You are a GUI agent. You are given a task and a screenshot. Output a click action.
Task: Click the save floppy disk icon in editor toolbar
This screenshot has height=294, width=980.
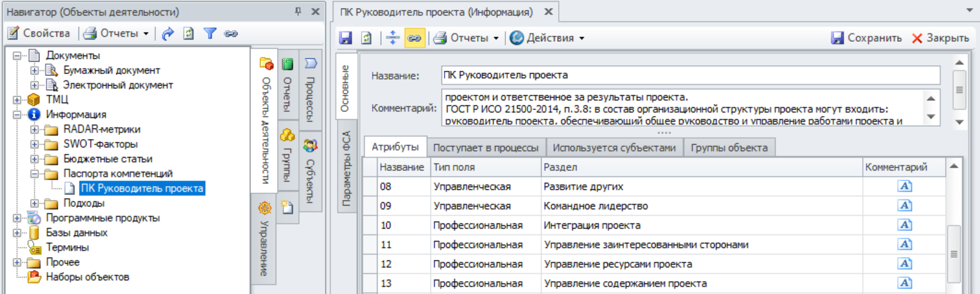346,38
